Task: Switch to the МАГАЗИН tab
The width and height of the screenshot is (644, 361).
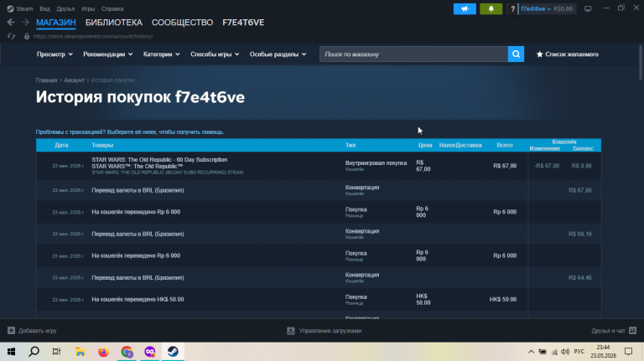Action: [x=56, y=23]
